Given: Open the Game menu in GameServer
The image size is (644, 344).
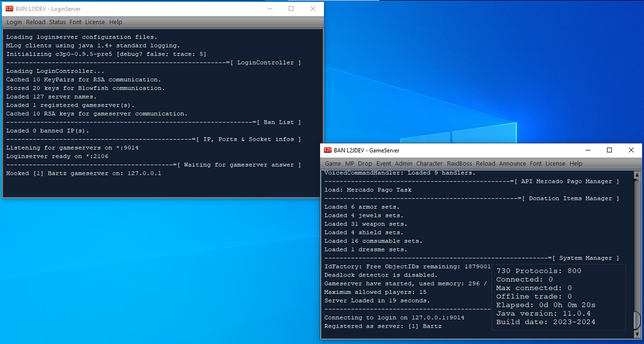Looking at the screenshot, I should tap(332, 164).
